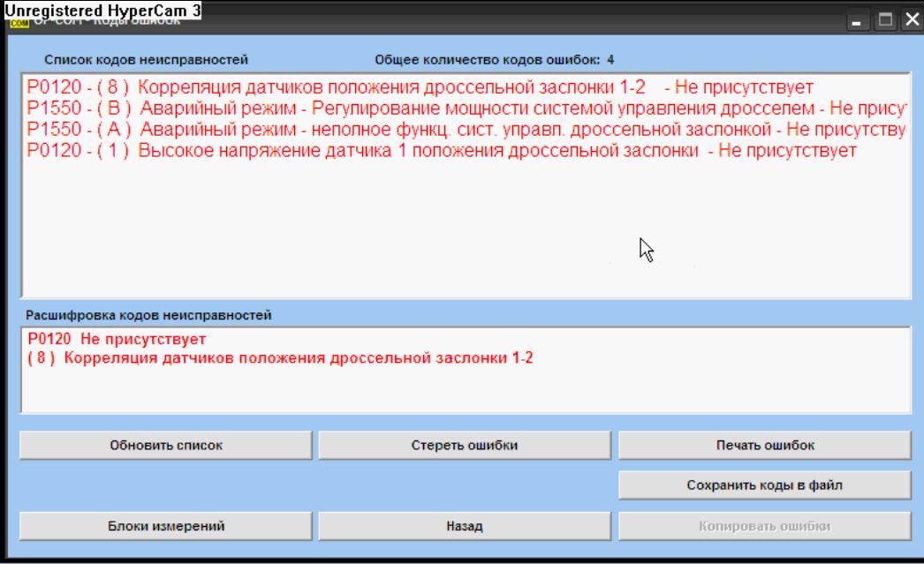
Task: Click the OP-COM app icon in title bar
Action: 19,23
